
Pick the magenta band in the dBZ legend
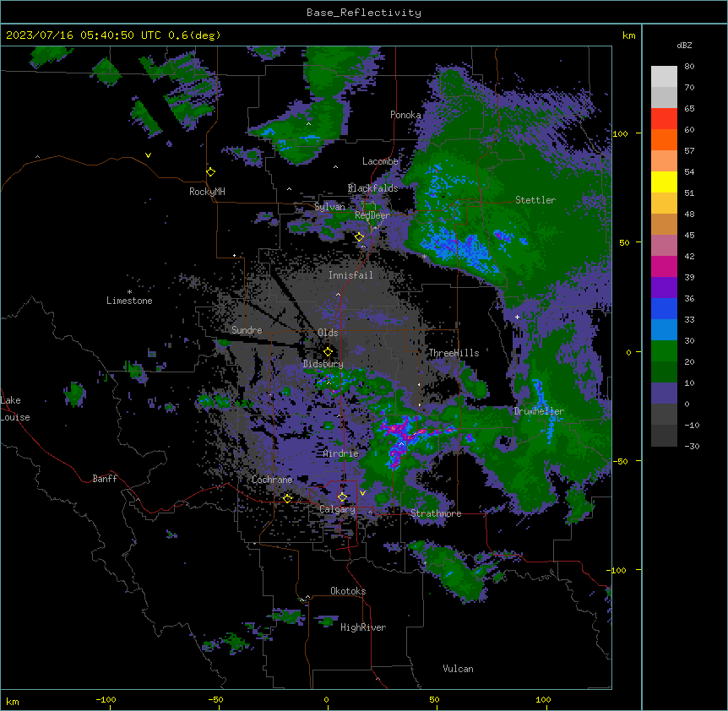(x=664, y=266)
